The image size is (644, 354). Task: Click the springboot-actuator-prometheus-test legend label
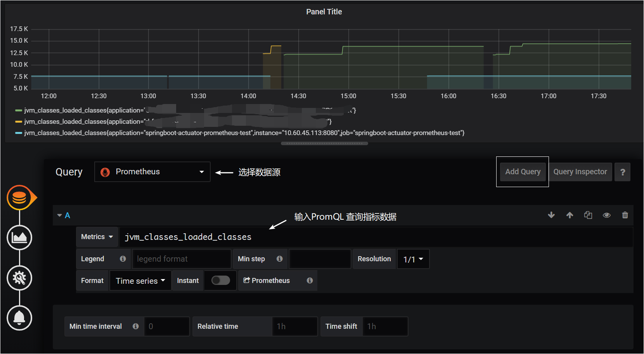(244, 133)
